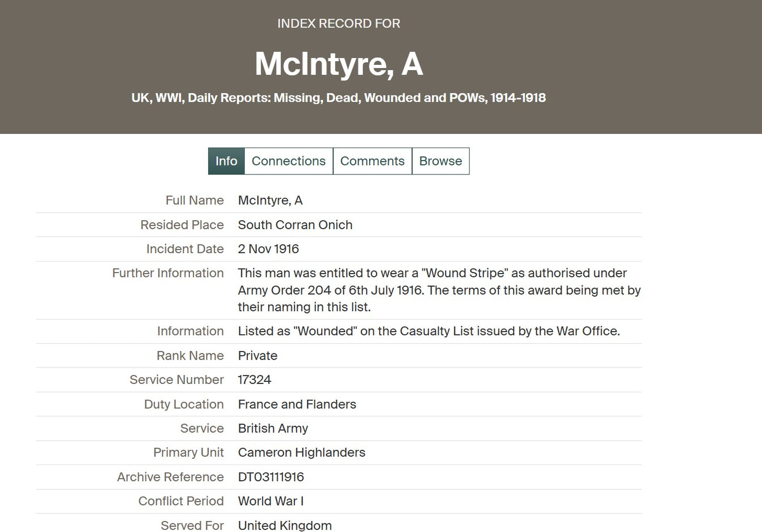Click the incident date 2 Nov 1916

click(x=268, y=249)
